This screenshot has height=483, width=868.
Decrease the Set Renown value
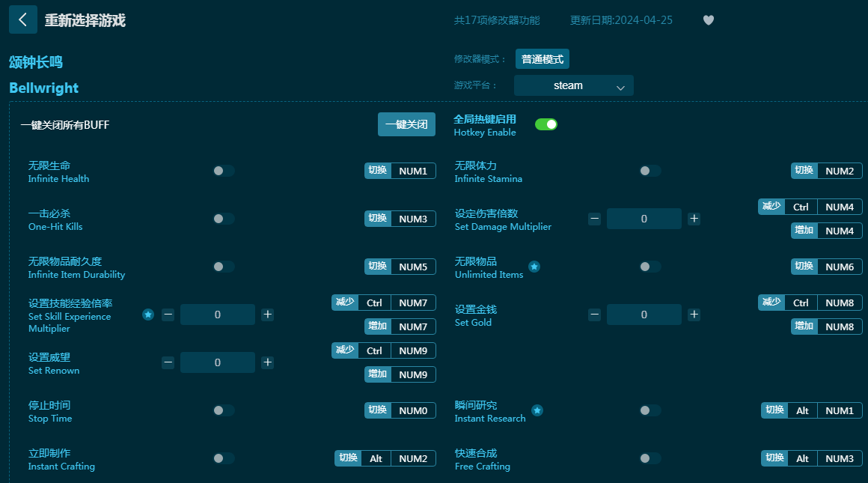168,362
